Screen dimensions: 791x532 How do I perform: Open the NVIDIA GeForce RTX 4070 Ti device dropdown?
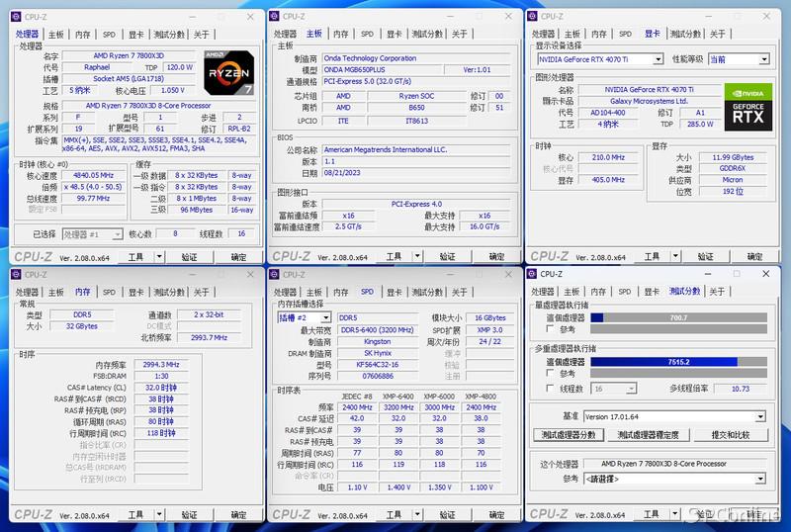tap(600, 59)
